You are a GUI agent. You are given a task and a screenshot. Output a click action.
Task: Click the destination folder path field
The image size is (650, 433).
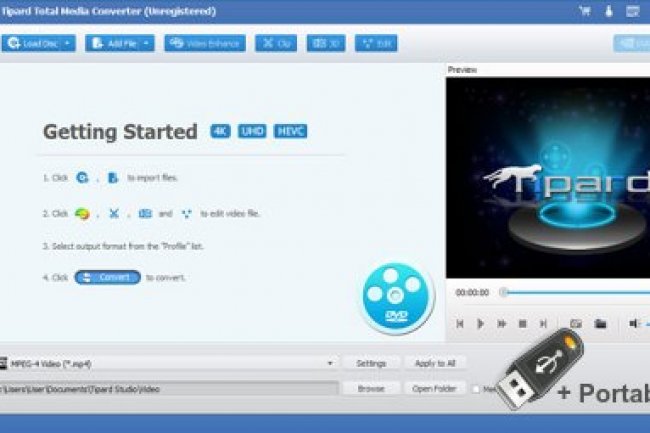coord(169,389)
